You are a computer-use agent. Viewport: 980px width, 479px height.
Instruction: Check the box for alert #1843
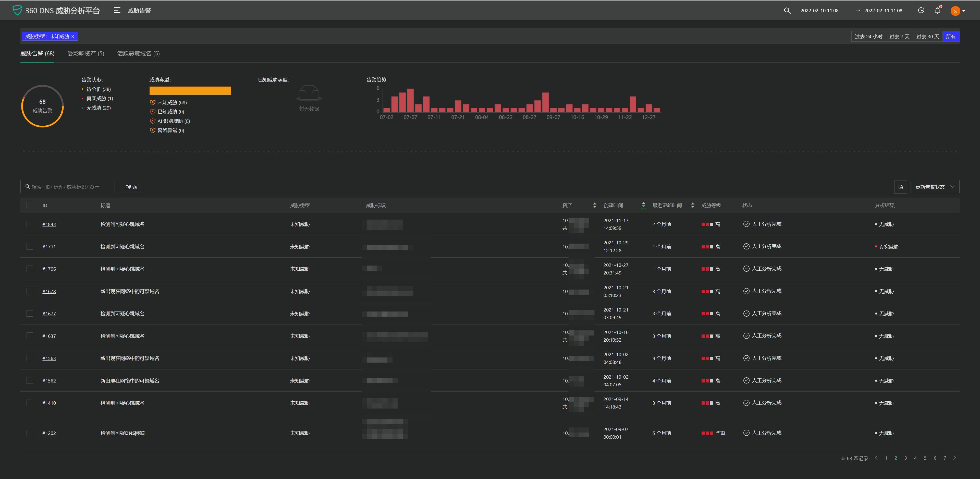point(30,224)
